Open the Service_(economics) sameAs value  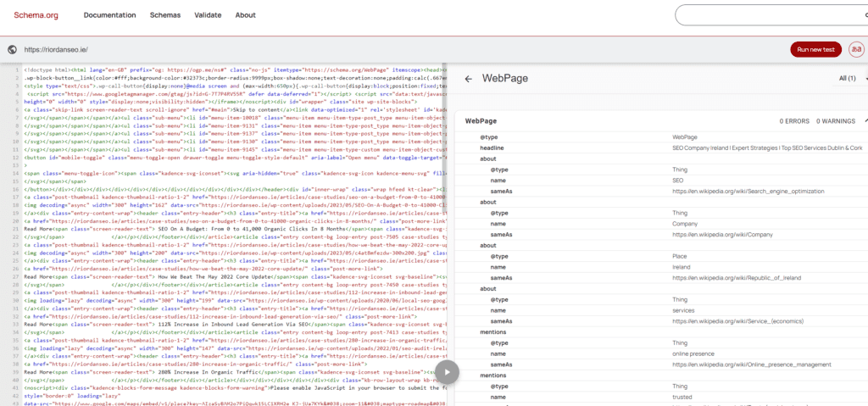(x=738, y=320)
